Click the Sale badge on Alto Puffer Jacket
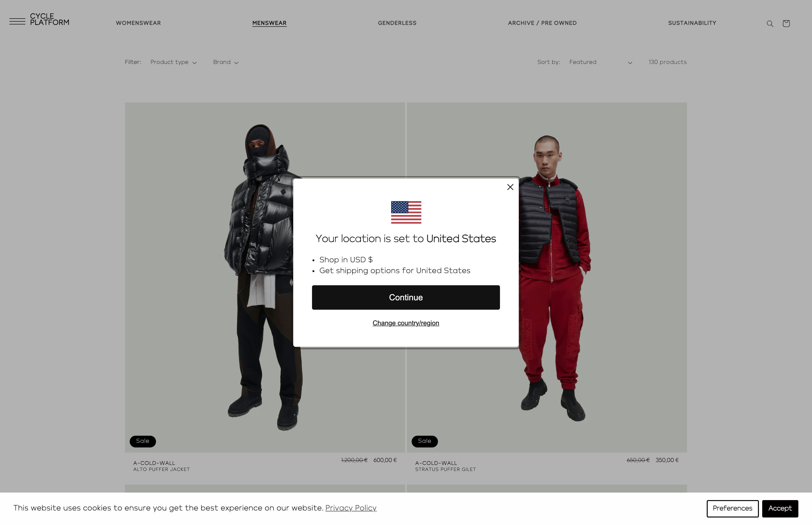 pos(142,441)
